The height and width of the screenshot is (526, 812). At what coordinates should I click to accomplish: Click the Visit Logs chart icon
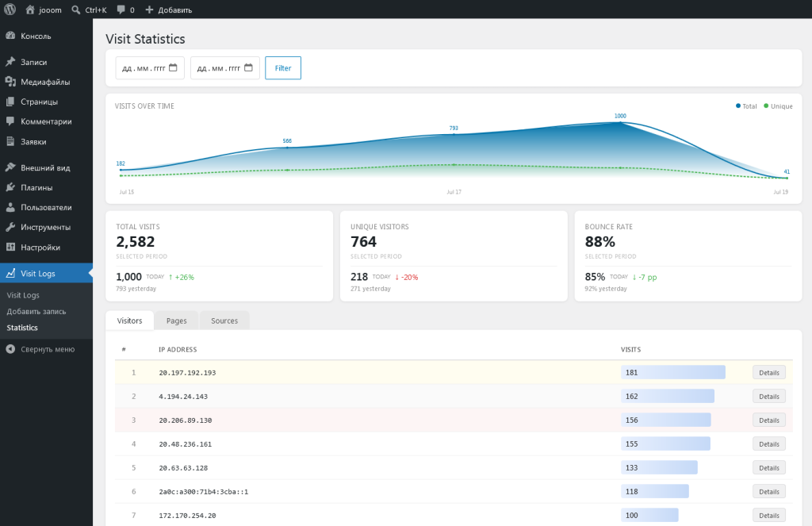coord(10,273)
